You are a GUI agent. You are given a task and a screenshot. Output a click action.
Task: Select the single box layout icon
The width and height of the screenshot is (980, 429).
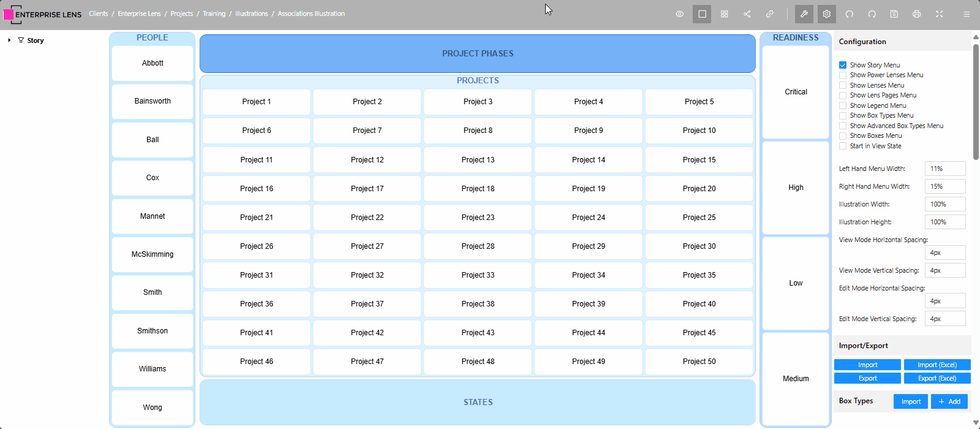click(702, 14)
